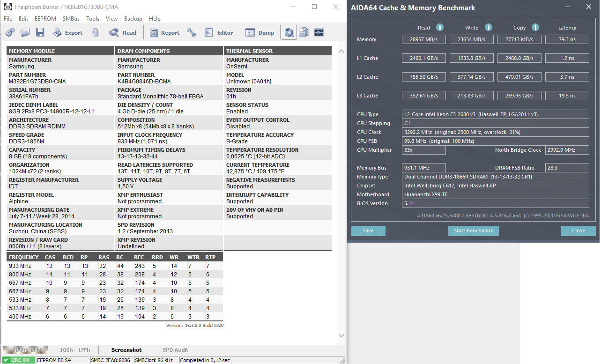The width and height of the screenshot is (601, 364).
Task: Click the Read toolbar button
Action: coord(123,33)
